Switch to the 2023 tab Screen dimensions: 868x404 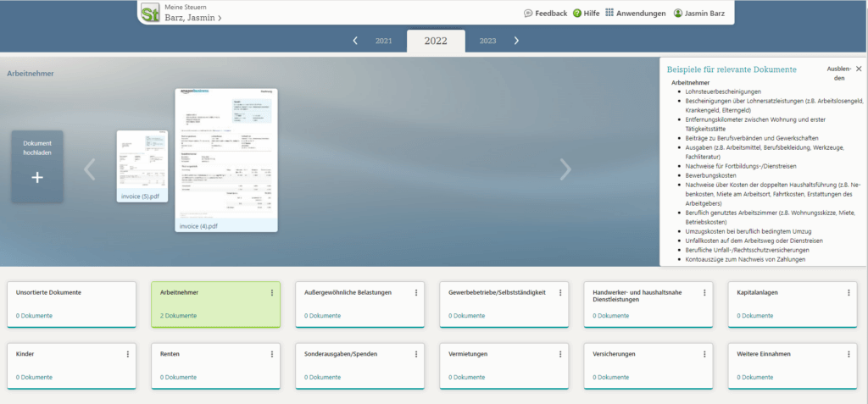pos(487,41)
